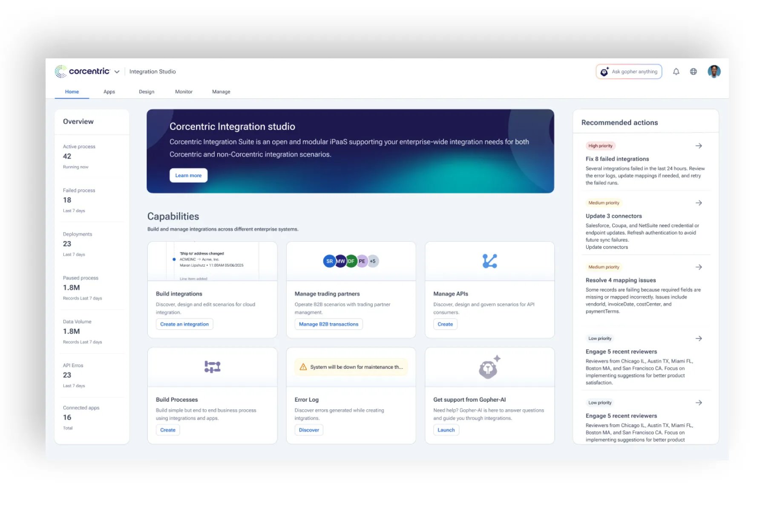Image resolution: width=774 pixels, height=532 pixels.
Task: Open the globe language selector
Action: tap(693, 72)
